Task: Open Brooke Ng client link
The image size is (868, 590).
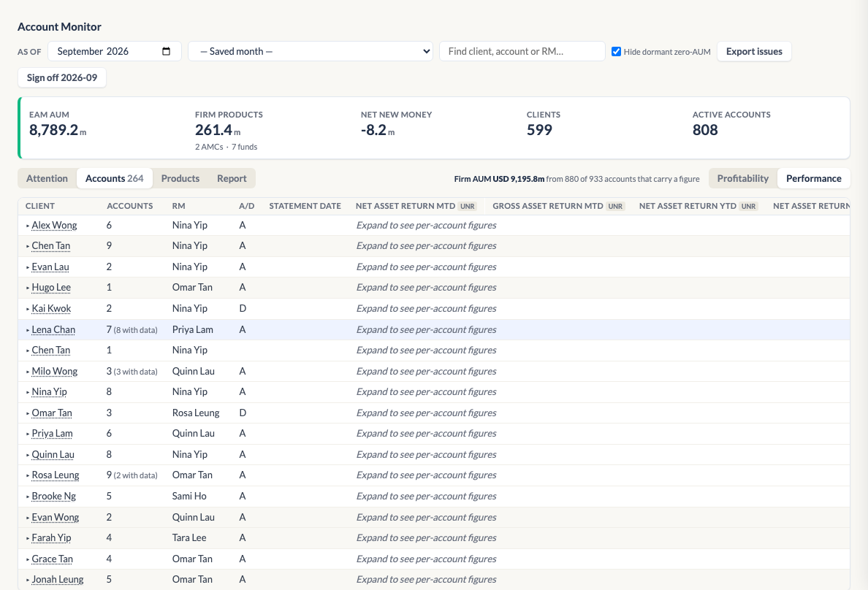Action: pos(53,496)
